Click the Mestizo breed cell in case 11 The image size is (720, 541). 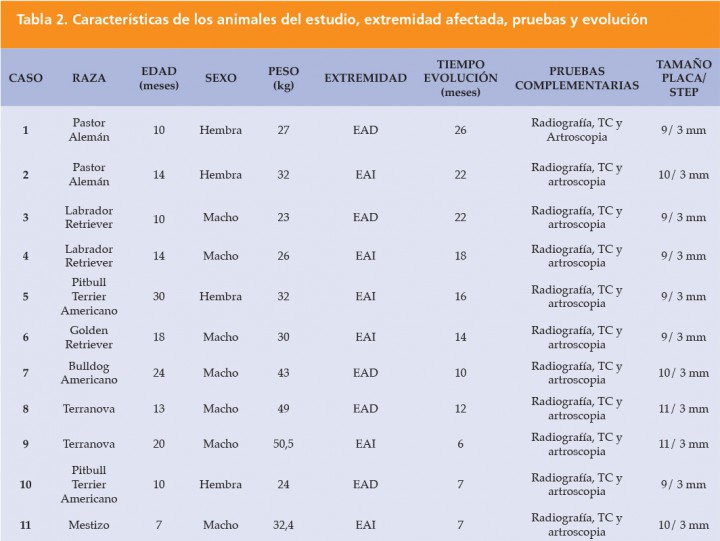point(89,525)
